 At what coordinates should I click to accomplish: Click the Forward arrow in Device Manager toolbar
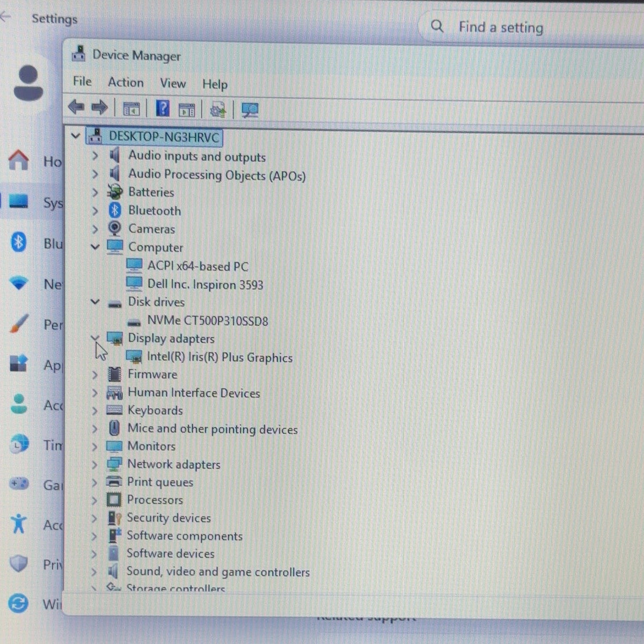99,108
